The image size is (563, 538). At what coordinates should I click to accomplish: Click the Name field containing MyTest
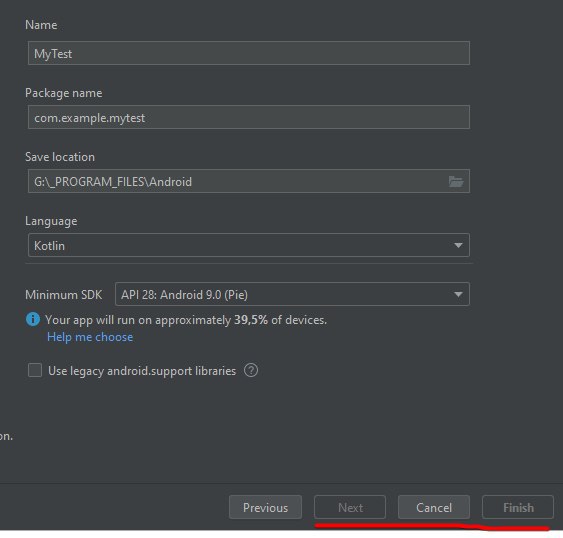[x=248, y=53]
